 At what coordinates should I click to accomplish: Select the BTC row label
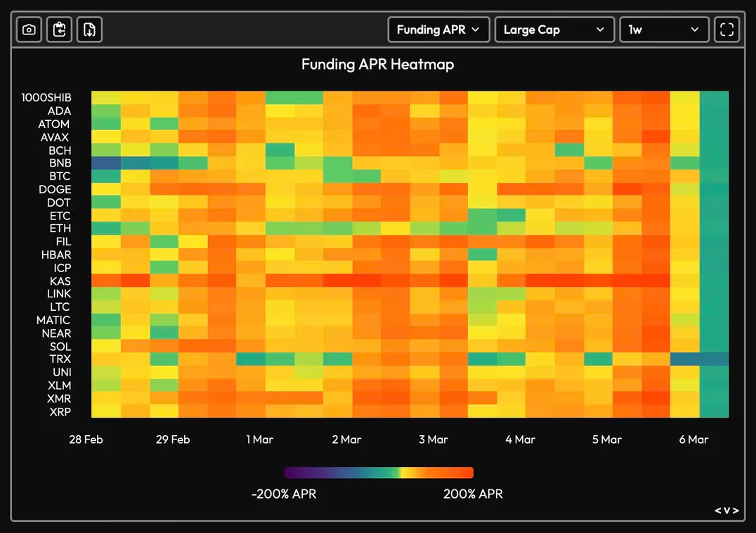[x=60, y=176]
